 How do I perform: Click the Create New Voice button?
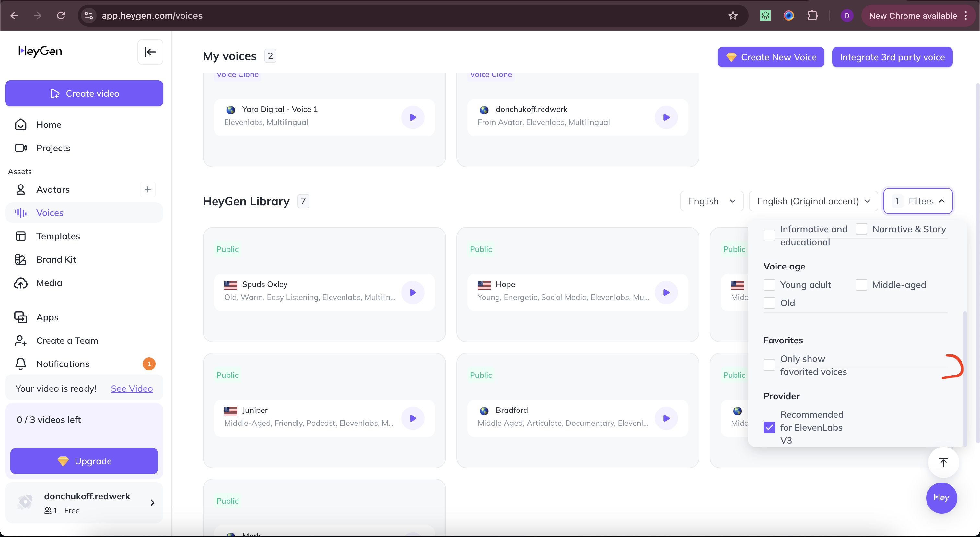pos(771,57)
